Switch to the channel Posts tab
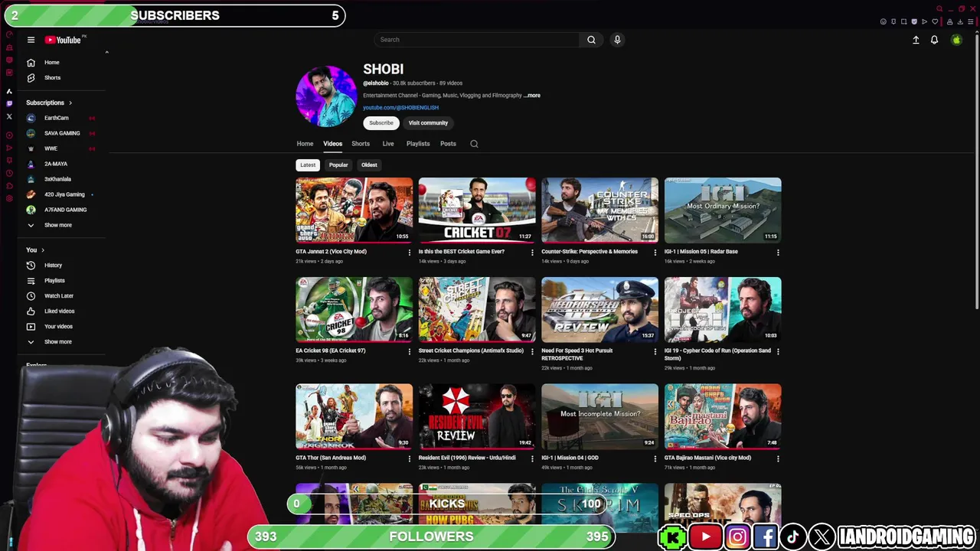 click(x=448, y=144)
